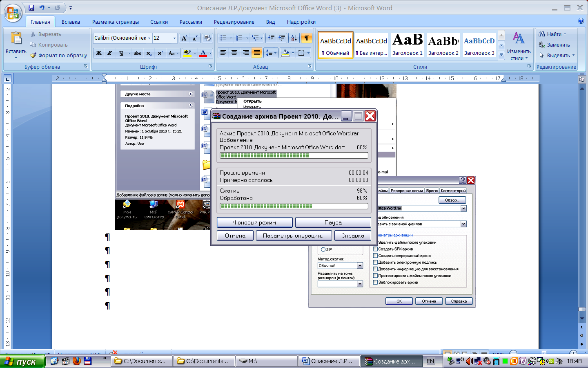Viewport: 588px width, 368px height.
Task: Align text left in Абзац group
Action: click(x=223, y=53)
